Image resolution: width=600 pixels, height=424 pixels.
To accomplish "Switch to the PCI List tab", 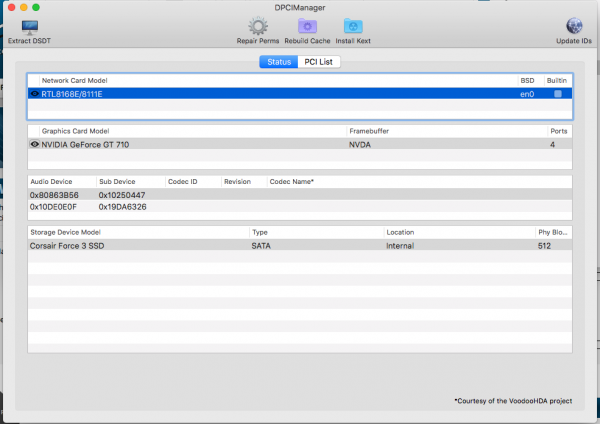I will [321, 62].
